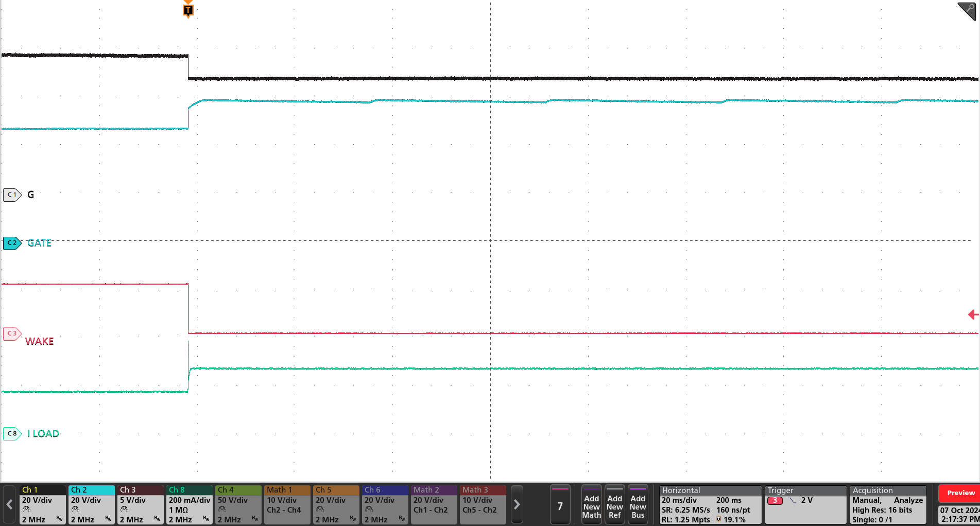
Task: Open the Trigger settings panel
Action: [805, 504]
